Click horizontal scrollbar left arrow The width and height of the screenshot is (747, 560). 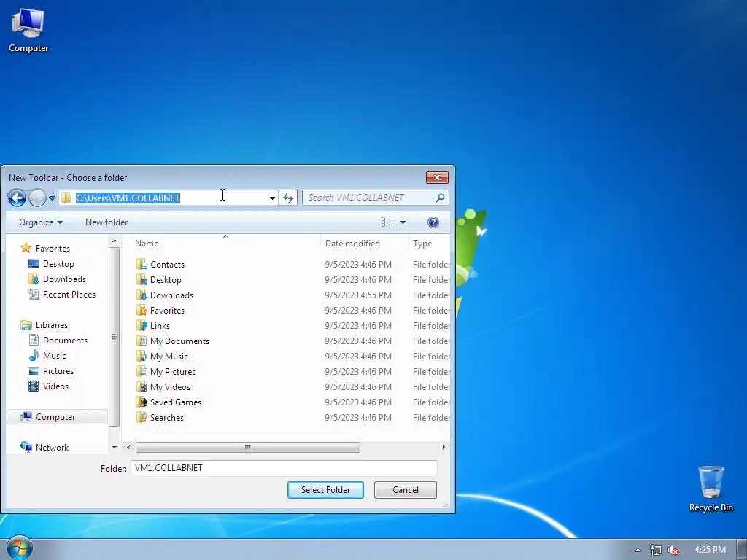[128, 447]
